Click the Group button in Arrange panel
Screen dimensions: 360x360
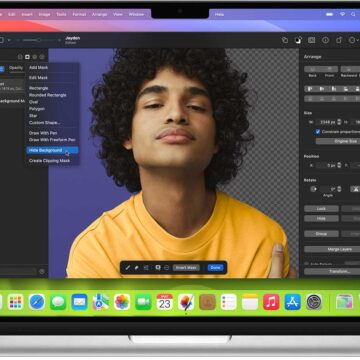tap(321, 234)
